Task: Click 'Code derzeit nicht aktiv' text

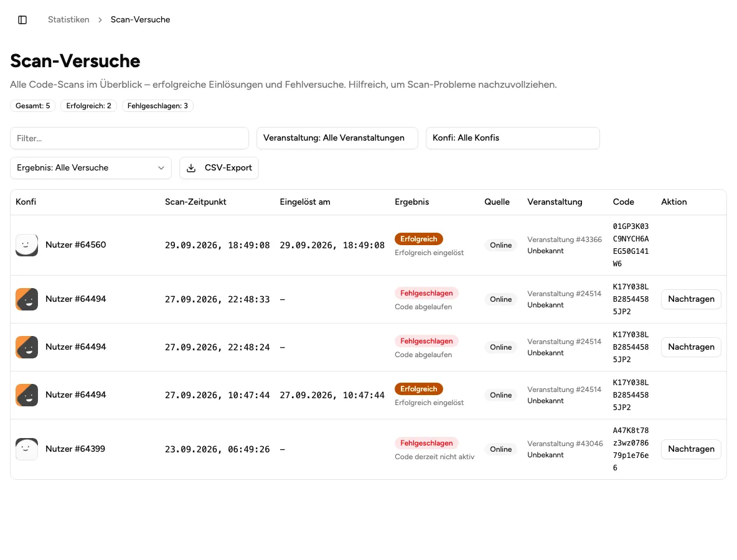Action: pos(434,457)
